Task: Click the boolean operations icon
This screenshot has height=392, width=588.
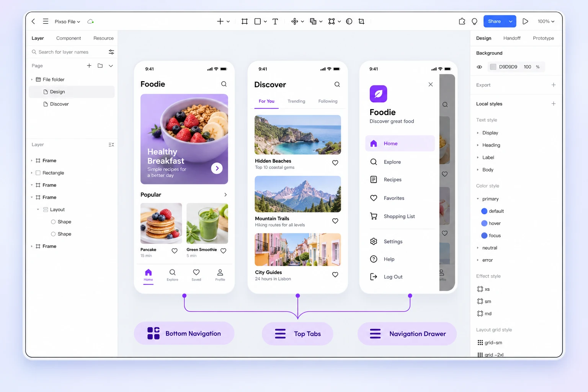Action: click(313, 21)
